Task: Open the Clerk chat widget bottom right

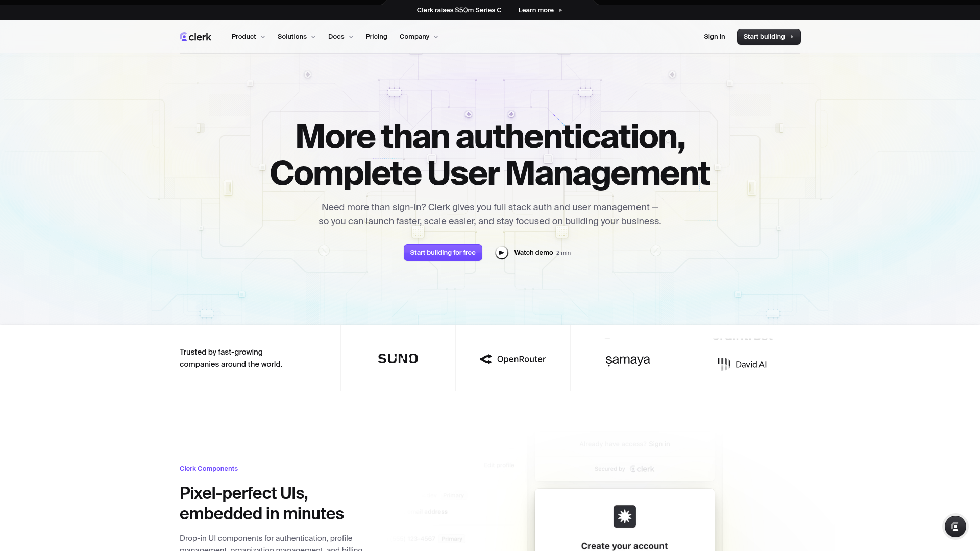Action: (x=955, y=526)
